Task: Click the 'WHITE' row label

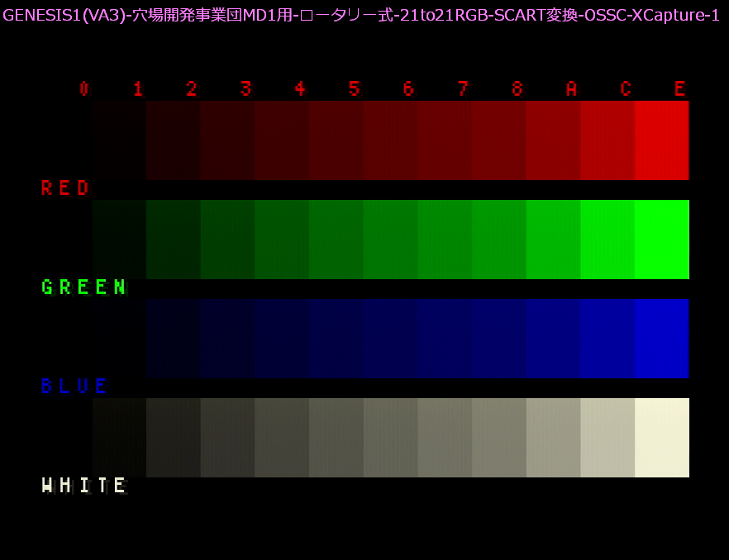Action: tap(84, 486)
